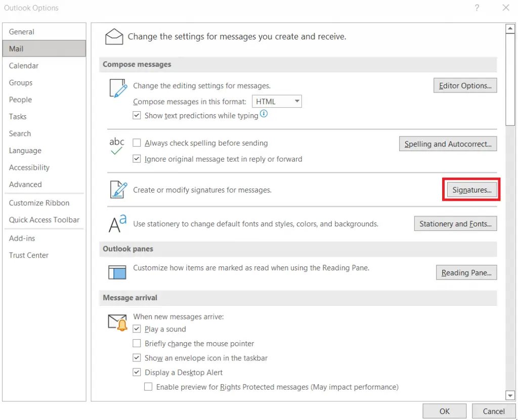This screenshot has width=518, height=420.
Task: Click the Reading Pane button
Action: [466, 272]
